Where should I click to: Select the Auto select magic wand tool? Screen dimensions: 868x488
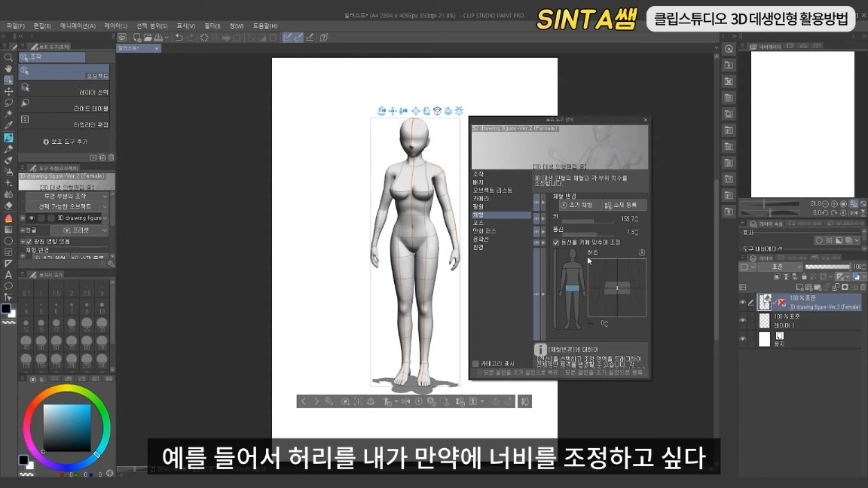8,114
